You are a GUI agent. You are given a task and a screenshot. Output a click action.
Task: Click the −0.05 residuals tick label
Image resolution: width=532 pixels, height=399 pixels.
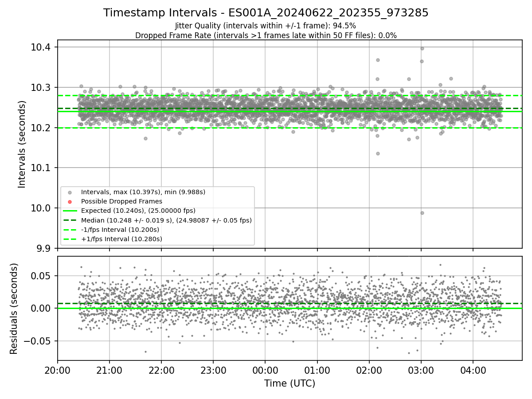tap(37, 341)
